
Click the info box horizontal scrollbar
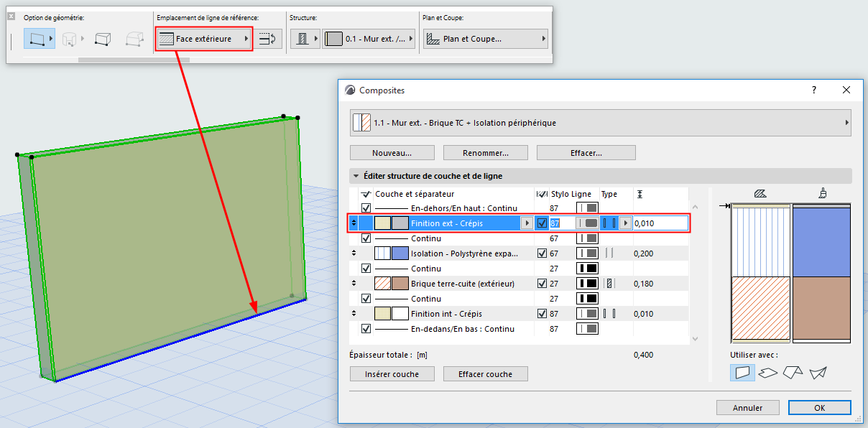134,60
